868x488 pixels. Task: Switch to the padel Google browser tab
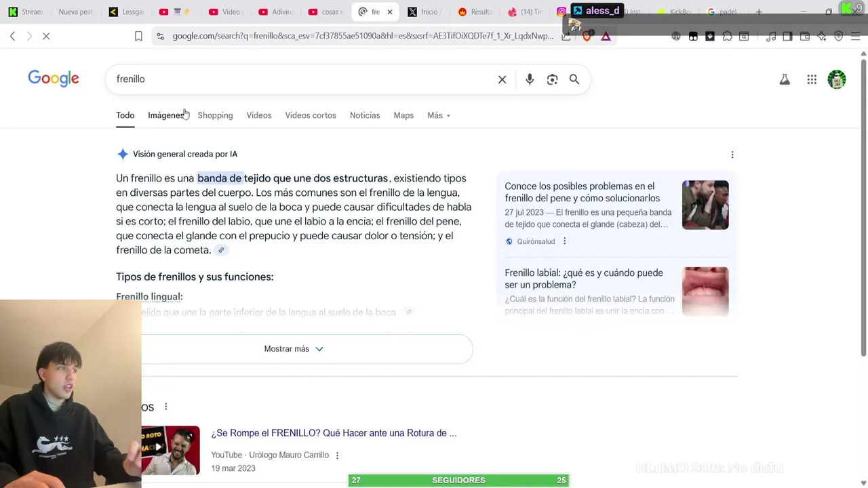[x=722, y=12]
